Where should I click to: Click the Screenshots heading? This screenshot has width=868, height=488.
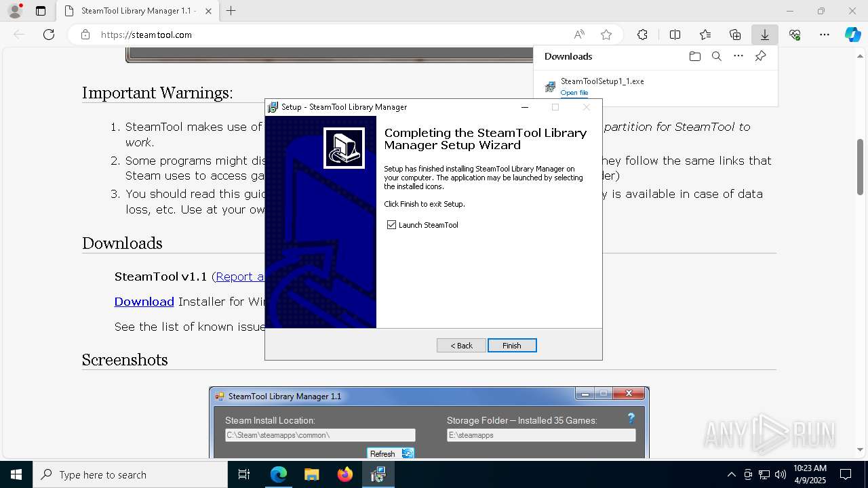pos(125,360)
